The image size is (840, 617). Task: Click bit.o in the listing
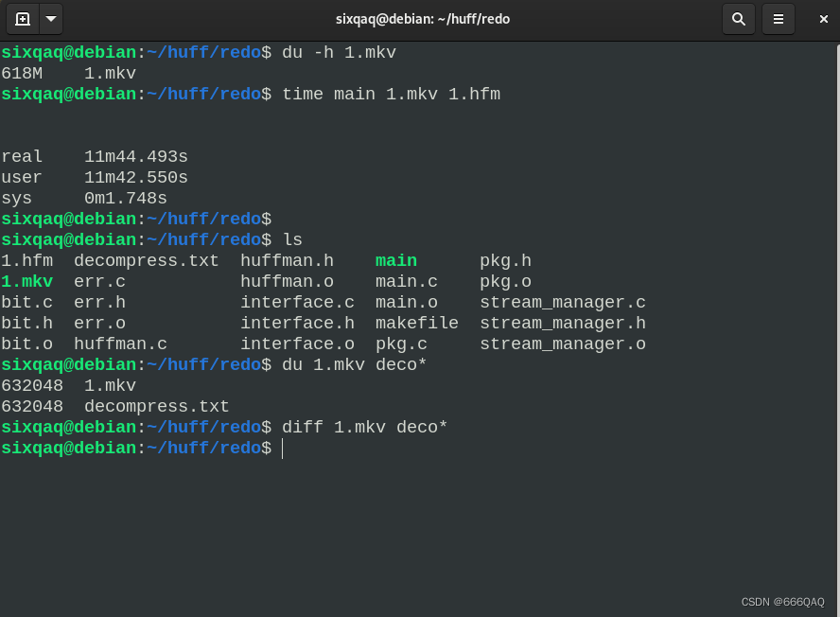point(26,344)
